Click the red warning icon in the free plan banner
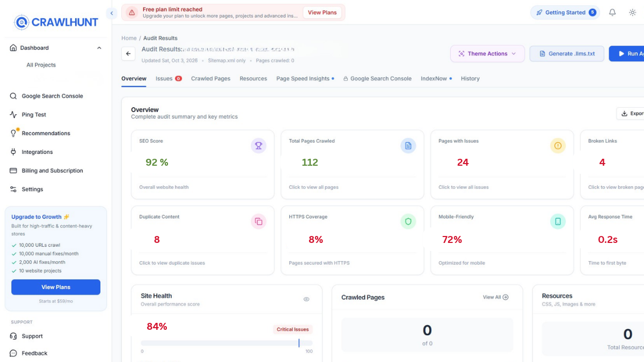644x362 pixels. click(x=132, y=12)
